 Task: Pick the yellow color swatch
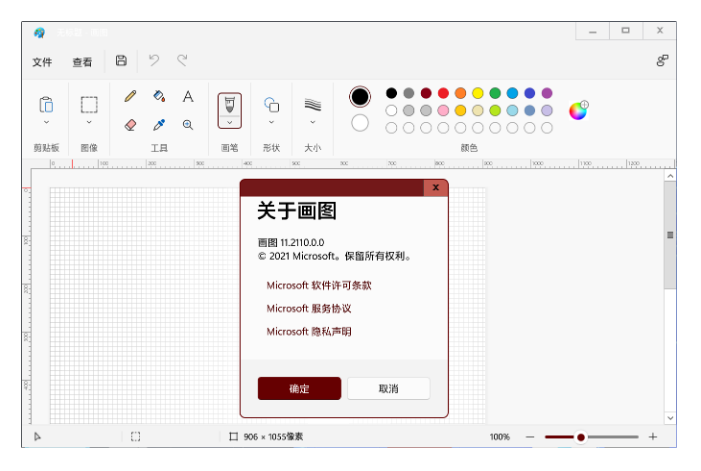tap(478, 93)
